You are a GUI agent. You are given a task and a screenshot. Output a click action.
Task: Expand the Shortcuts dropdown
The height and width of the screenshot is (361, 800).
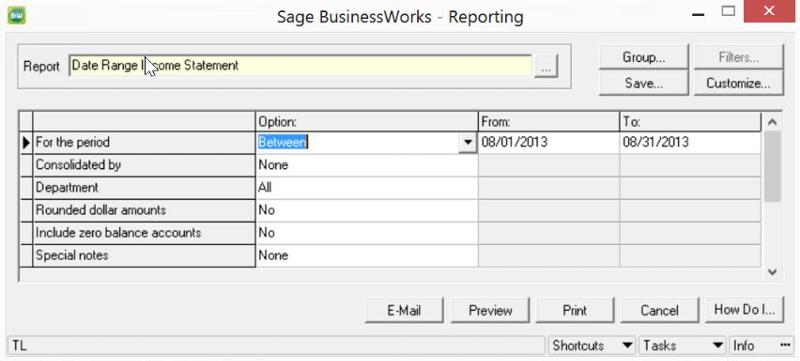(628, 345)
